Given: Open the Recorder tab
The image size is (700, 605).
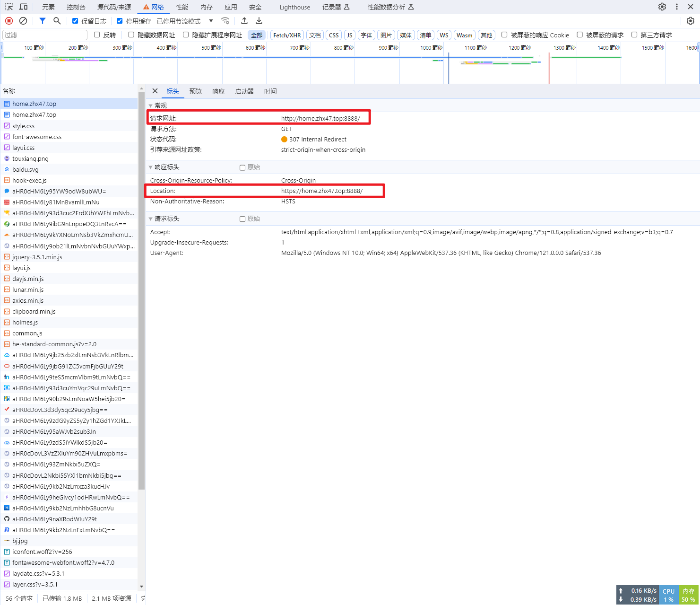Looking at the screenshot, I should point(336,7).
